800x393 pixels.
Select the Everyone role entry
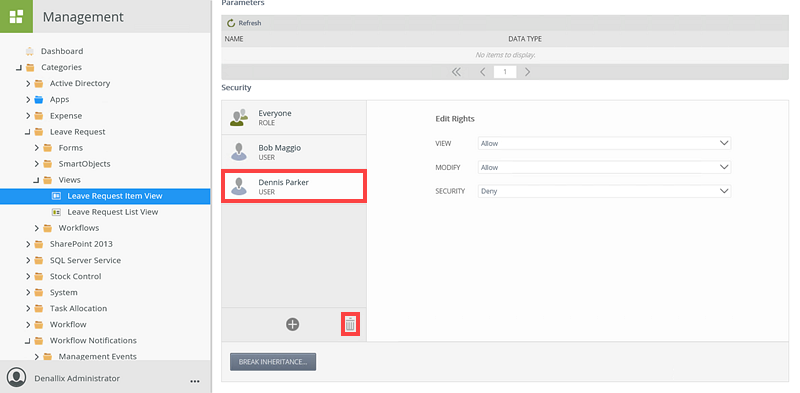294,117
